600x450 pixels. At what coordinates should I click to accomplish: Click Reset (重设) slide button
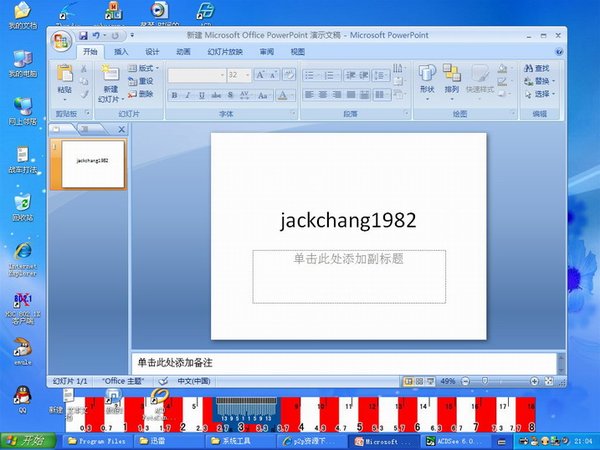140,81
